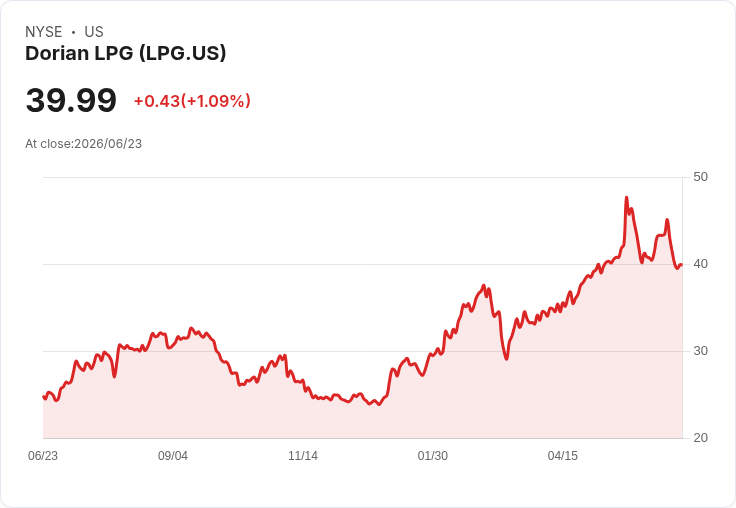Click the second peak near the chart's right end

coord(667,220)
